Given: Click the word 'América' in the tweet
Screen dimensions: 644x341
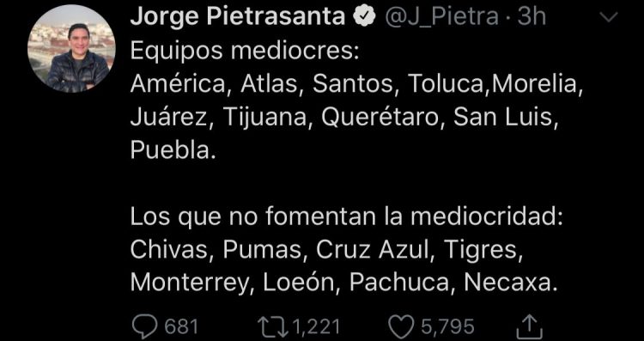Looking at the screenshot, I should 179,84.
